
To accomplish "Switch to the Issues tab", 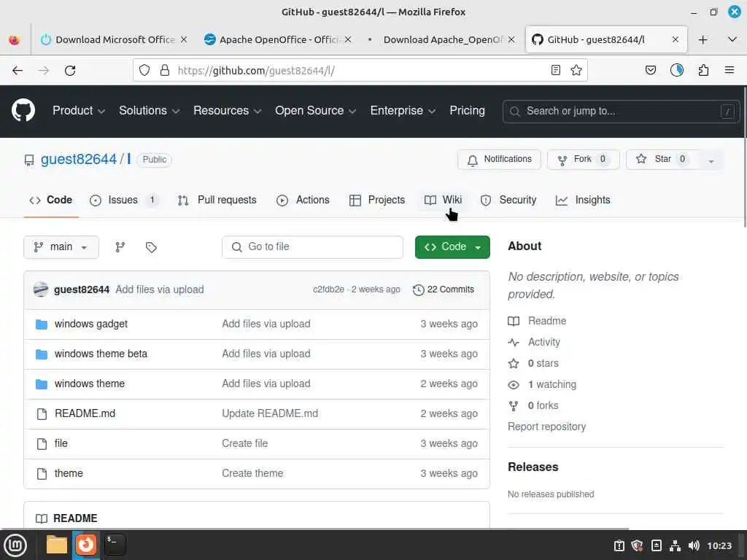I will (124, 200).
